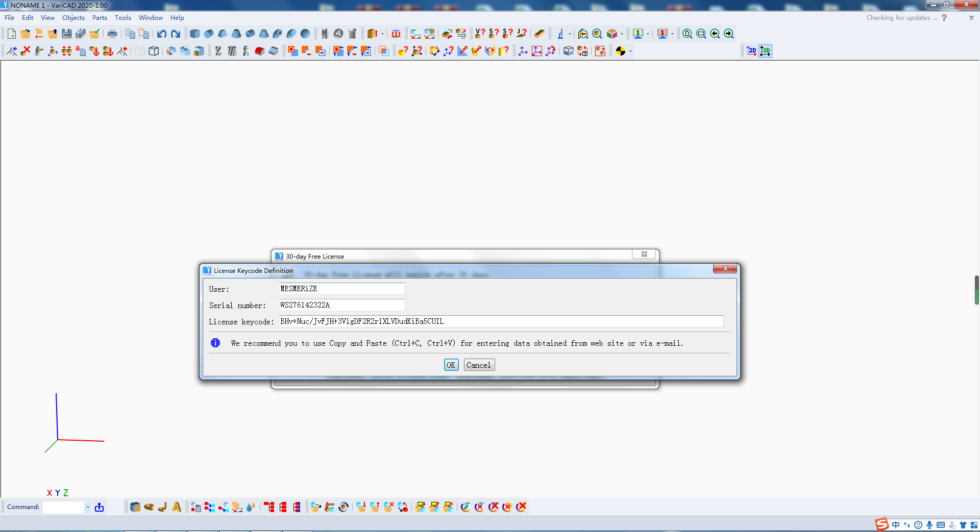
Task: Expand the dropdown beside the blue measuring stand icon
Action: tap(570, 34)
